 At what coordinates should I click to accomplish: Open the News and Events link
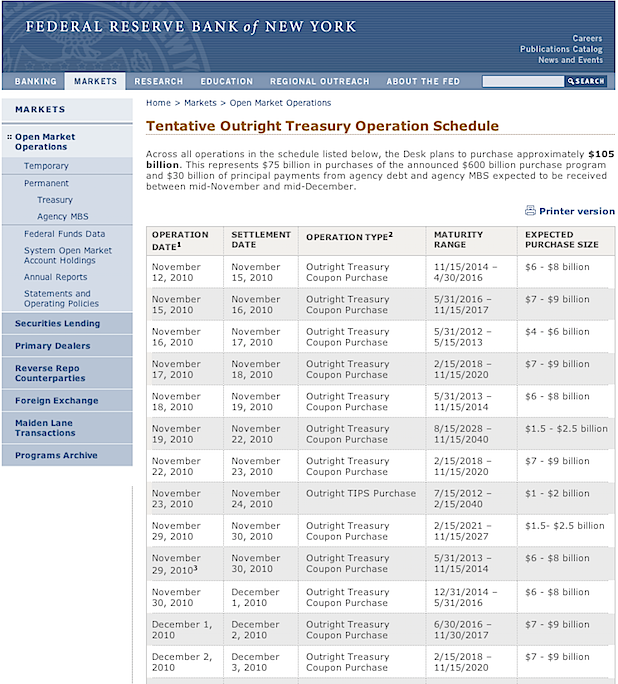pyautogui.click(x=570, y=60)
